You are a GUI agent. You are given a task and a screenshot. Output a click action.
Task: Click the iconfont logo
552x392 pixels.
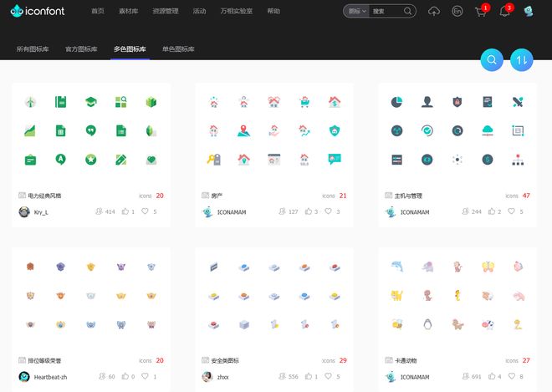click(x=38, y=11)
